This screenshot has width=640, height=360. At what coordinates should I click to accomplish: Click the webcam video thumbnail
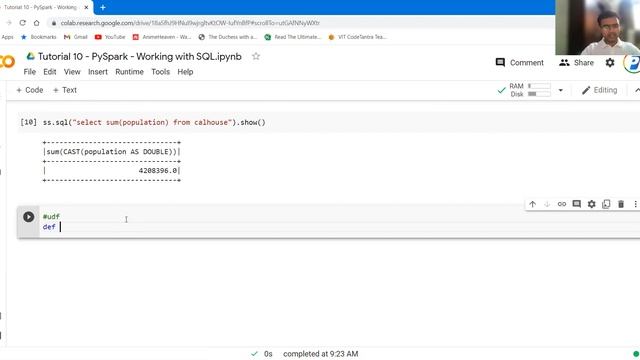pyautogui.click(x=598, y=27)
